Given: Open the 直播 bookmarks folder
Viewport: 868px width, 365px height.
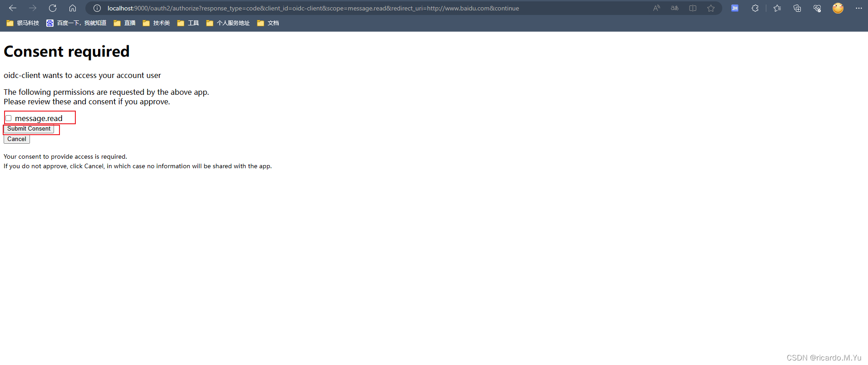Looking at the screenshot, I should [x=124, y=23].
